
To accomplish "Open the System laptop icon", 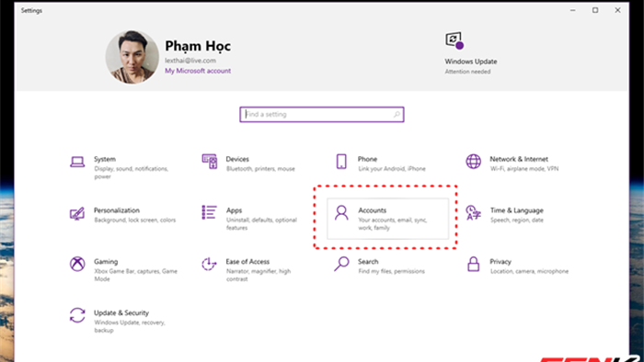I will [77, 162].
